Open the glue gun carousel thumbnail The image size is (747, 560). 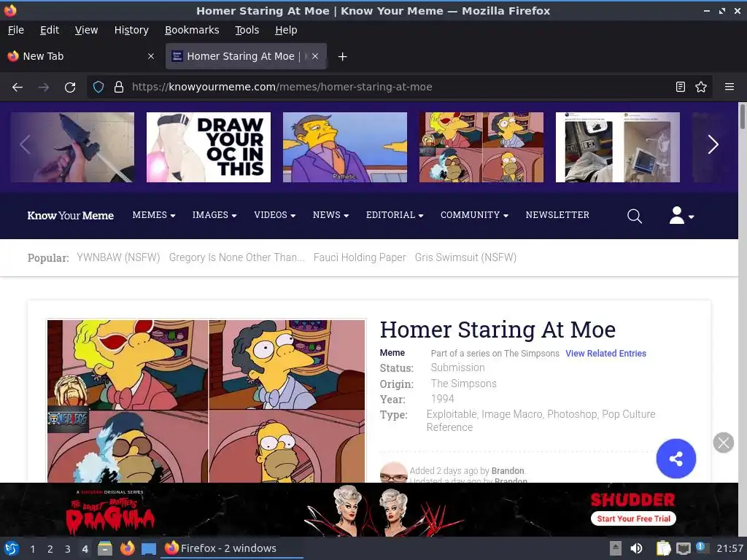click(72, 147)
